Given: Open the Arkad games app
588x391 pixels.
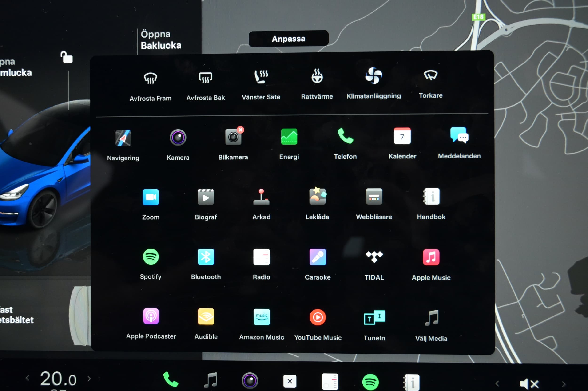Looking at the screenshot, I should [261, 204].
